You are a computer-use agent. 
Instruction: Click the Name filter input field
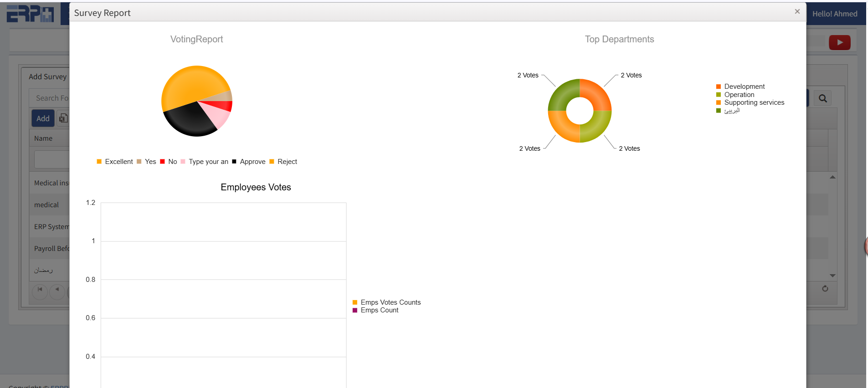tap(52, 159)
